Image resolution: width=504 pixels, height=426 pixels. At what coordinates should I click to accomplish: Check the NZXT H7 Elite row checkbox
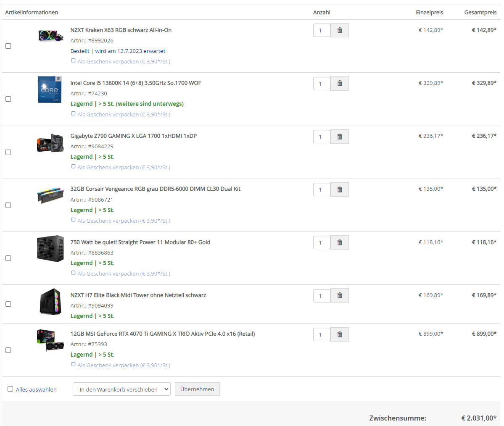[x=8, y=304]
